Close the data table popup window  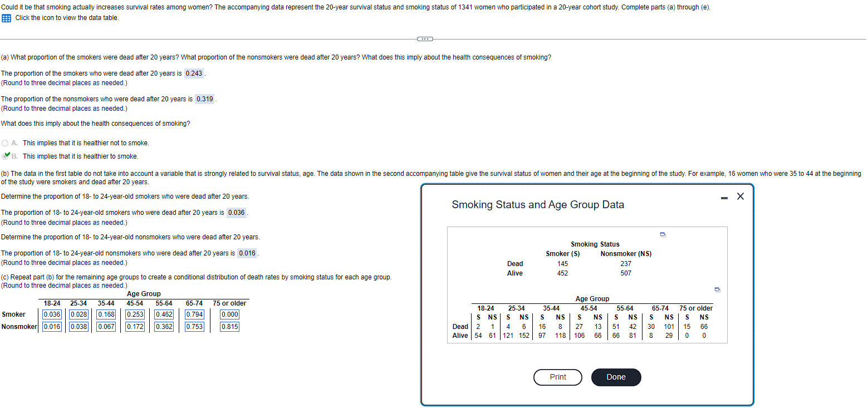tap(740, 196)
